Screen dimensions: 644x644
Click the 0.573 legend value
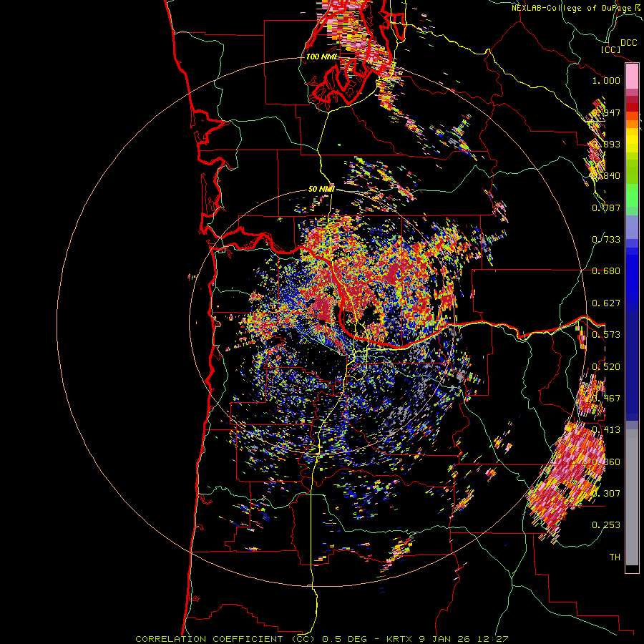(606, 335)
